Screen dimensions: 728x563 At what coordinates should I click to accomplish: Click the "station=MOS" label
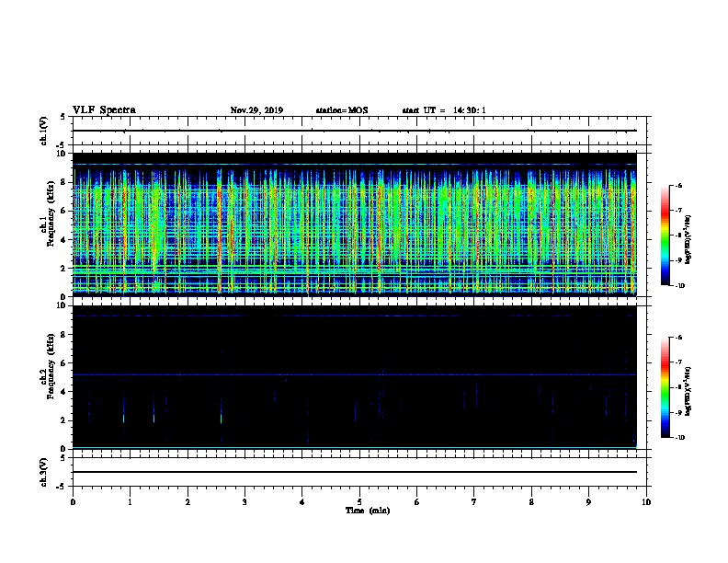[342, 110]
